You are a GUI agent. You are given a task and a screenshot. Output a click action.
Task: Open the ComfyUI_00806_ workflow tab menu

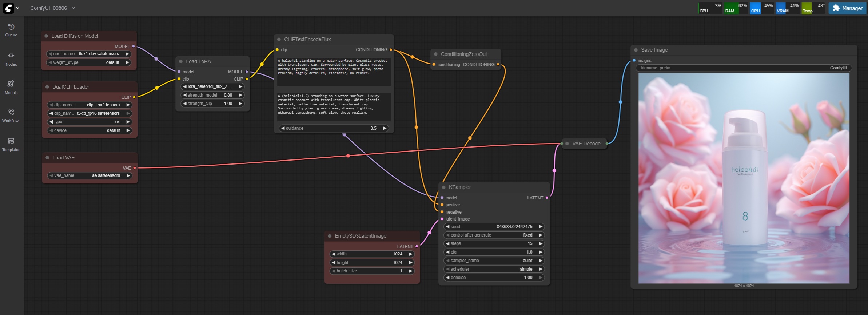pos(53,8)
